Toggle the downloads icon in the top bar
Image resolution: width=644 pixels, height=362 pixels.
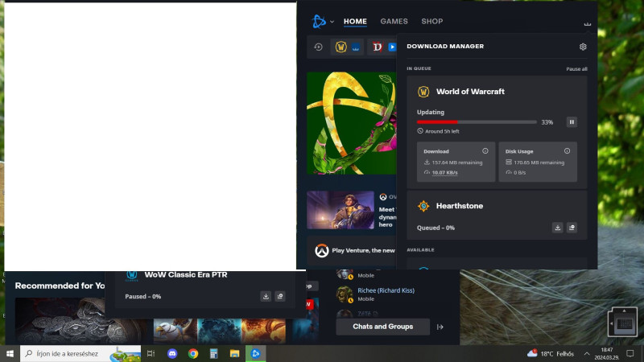(x=588, y=23)
